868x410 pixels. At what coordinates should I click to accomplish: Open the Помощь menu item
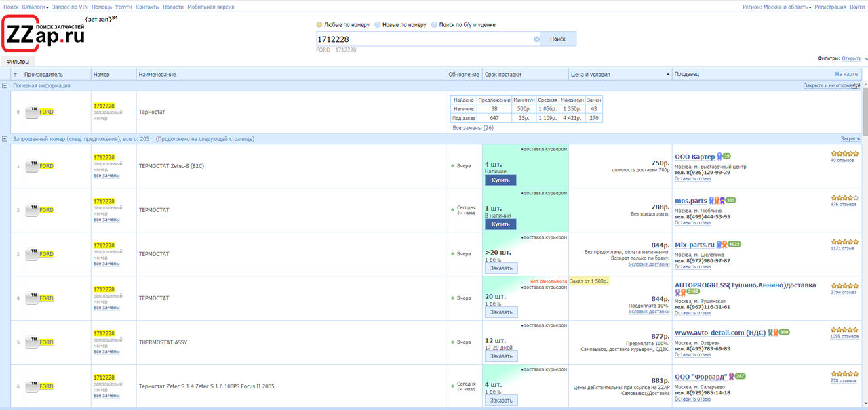tap(102, 7)
